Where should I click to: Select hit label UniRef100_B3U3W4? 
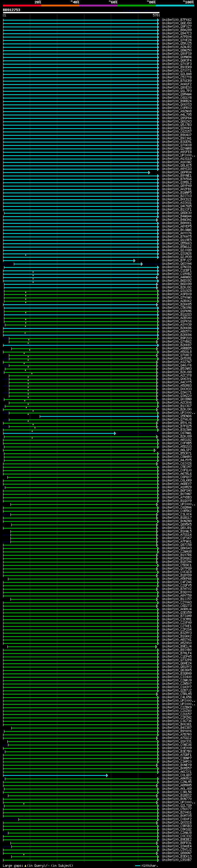point(177,430)
